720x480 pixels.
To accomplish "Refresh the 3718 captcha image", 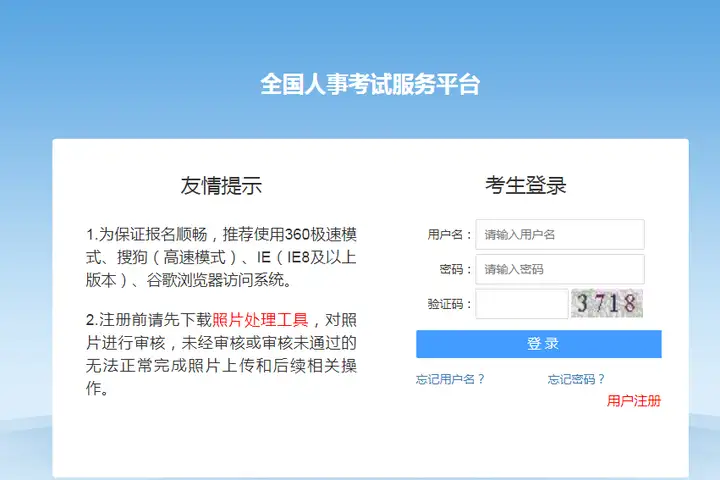I will pos(607,303).
